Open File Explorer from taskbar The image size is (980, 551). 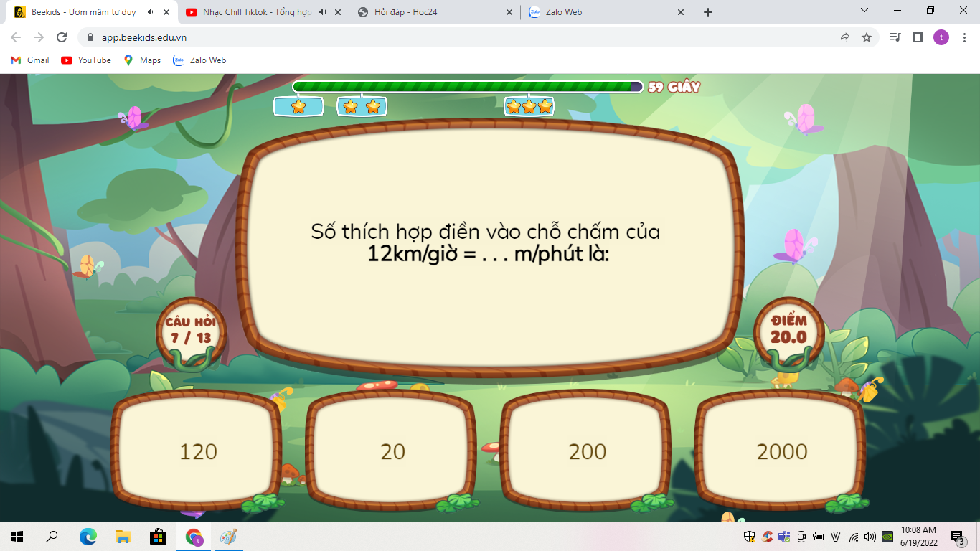[x=123, y=537]
